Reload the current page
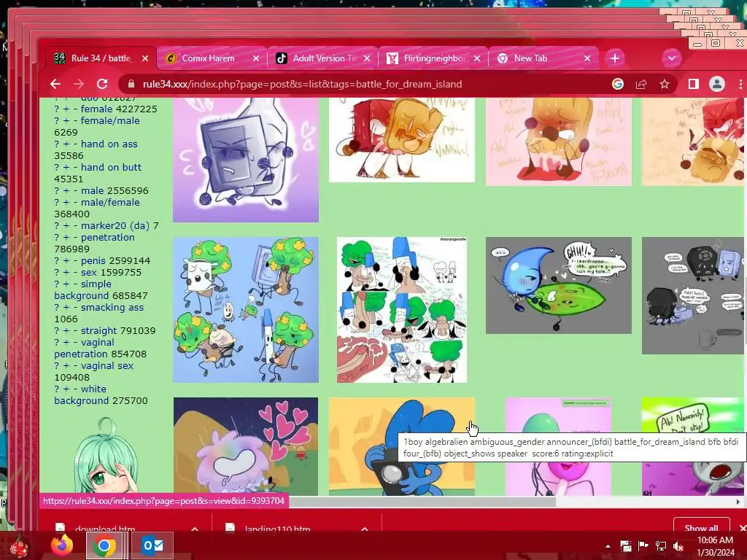This screenshot has width=747, height=560. click(x=102, y=85)
